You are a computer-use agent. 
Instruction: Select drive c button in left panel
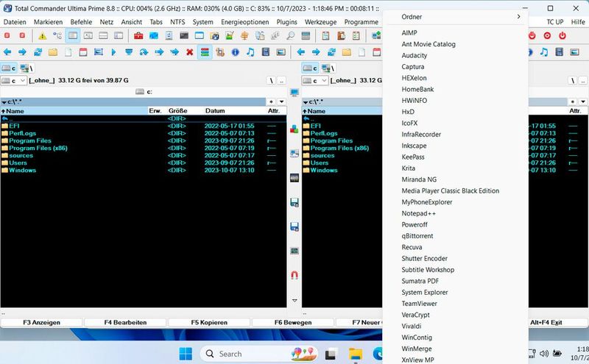tap(9, 68)
